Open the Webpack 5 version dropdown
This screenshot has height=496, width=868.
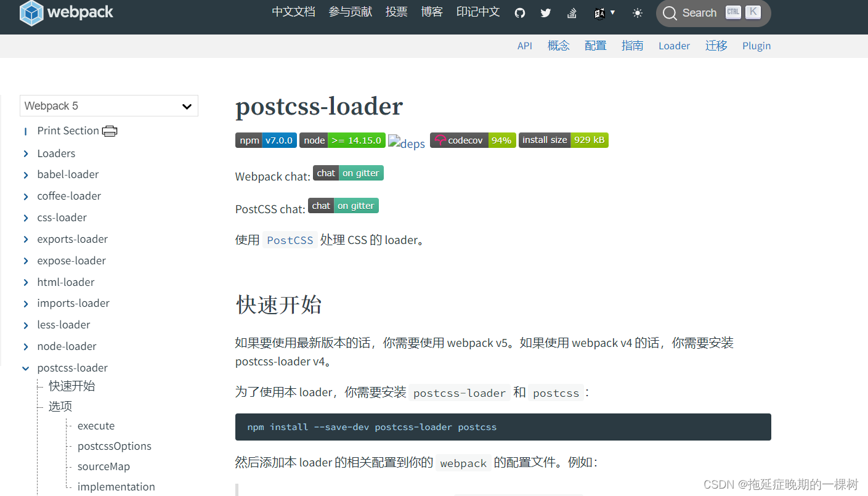pos(108,105)
